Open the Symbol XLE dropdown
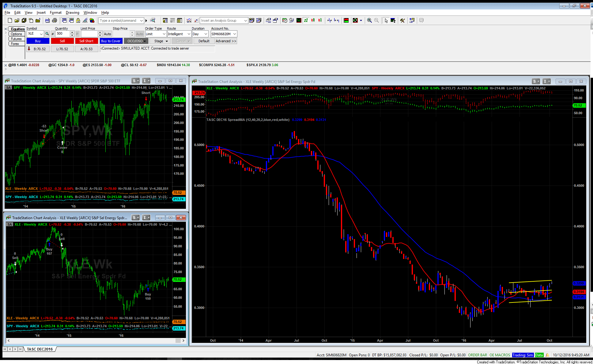 41,34
